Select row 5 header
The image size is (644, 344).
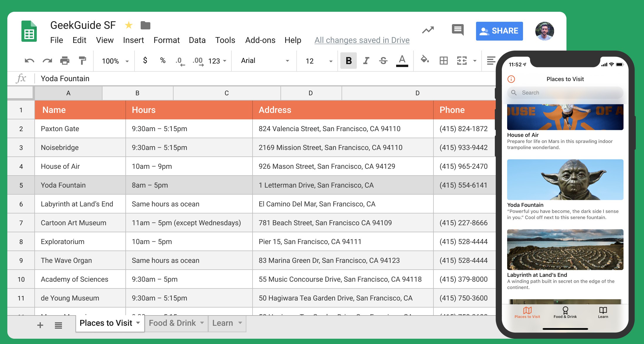pyautogui.click(x=21, y=185)
